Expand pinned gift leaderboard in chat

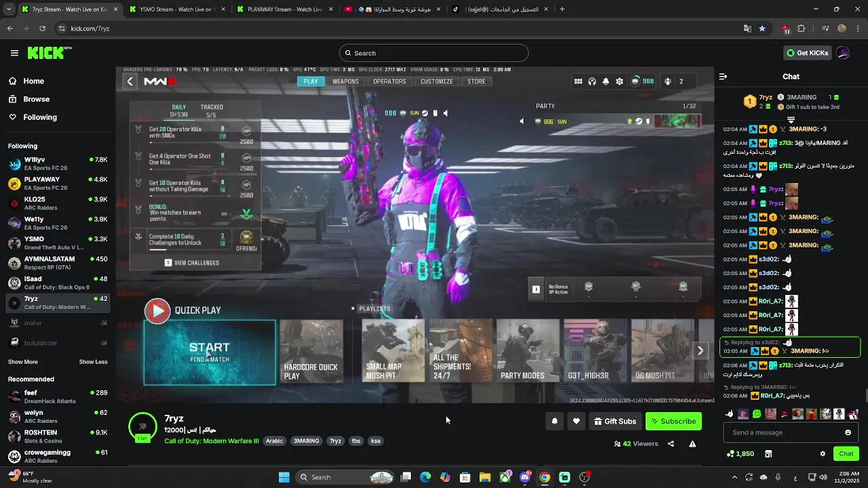[x=791, y=120]
